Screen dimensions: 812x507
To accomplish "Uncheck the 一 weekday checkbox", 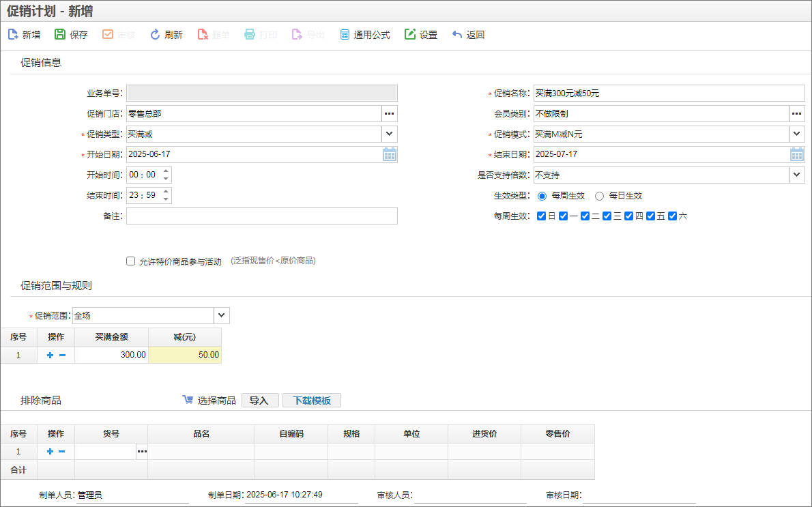I will 563,216.
